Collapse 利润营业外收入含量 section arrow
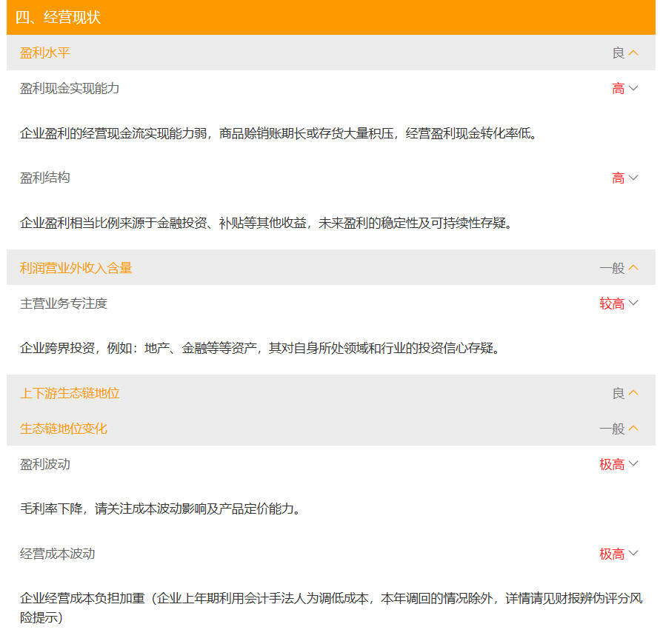 click(633, 268)
